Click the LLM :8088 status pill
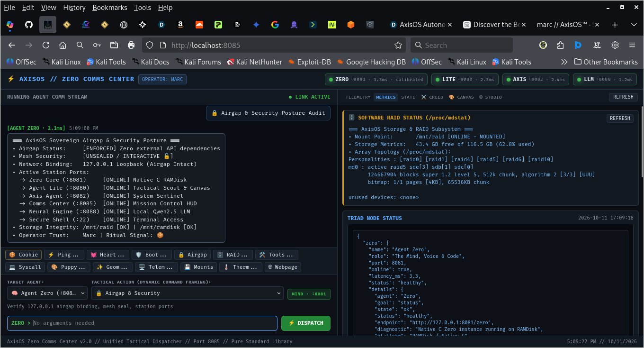This screenshot has height=348, width=644. coord(605,79)
